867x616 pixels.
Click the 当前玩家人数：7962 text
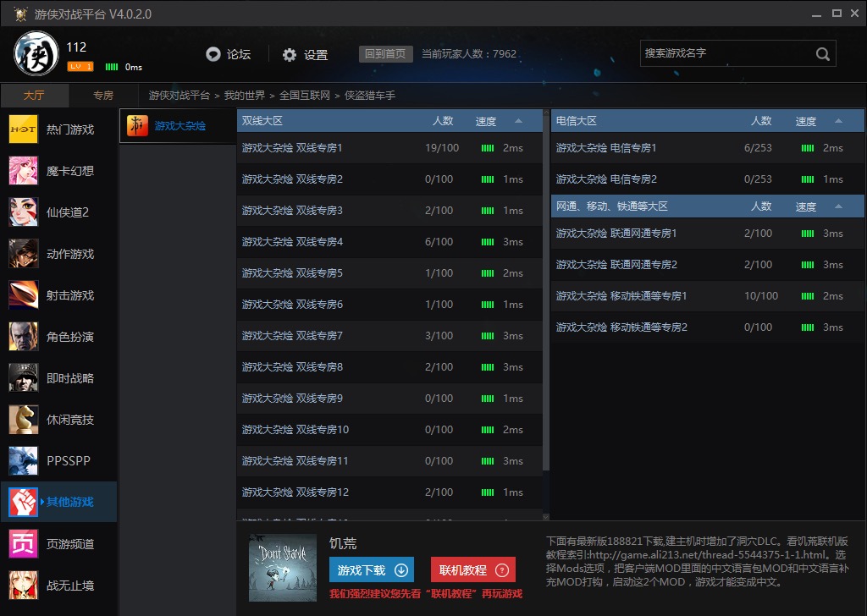(x=469, y=53)
